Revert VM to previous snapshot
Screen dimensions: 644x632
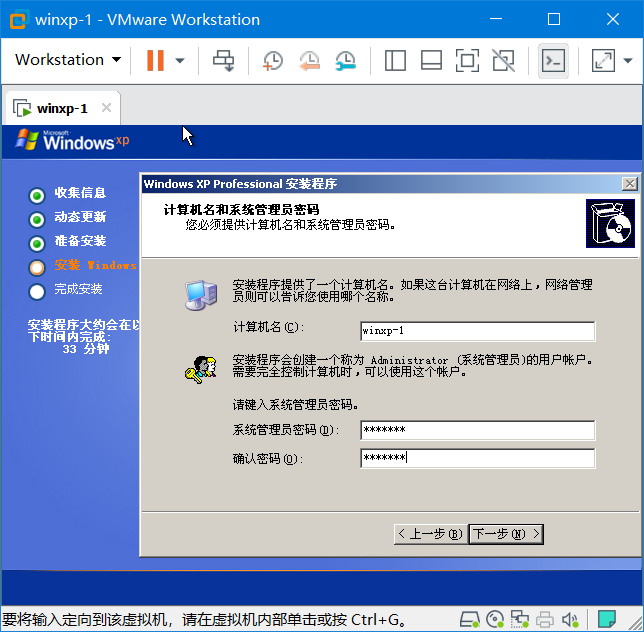pyautogui.click(x=309, y=61)
